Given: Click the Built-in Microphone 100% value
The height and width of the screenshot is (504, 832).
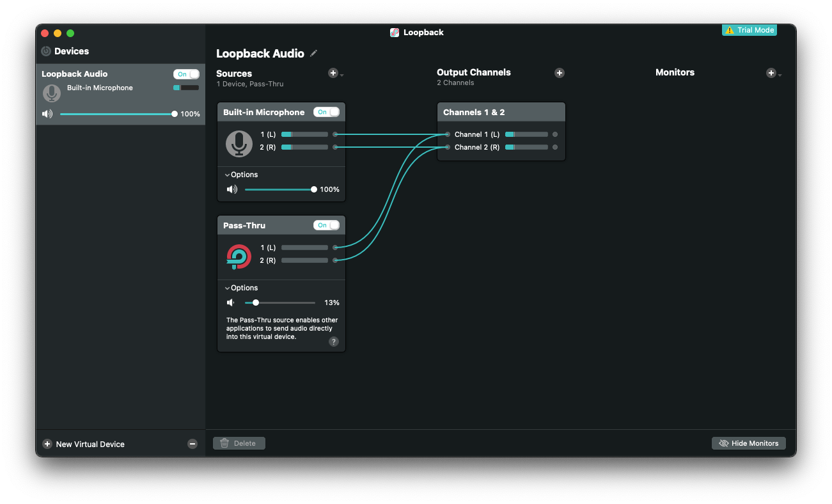Looking at the screenshot, I should [329, 189].
